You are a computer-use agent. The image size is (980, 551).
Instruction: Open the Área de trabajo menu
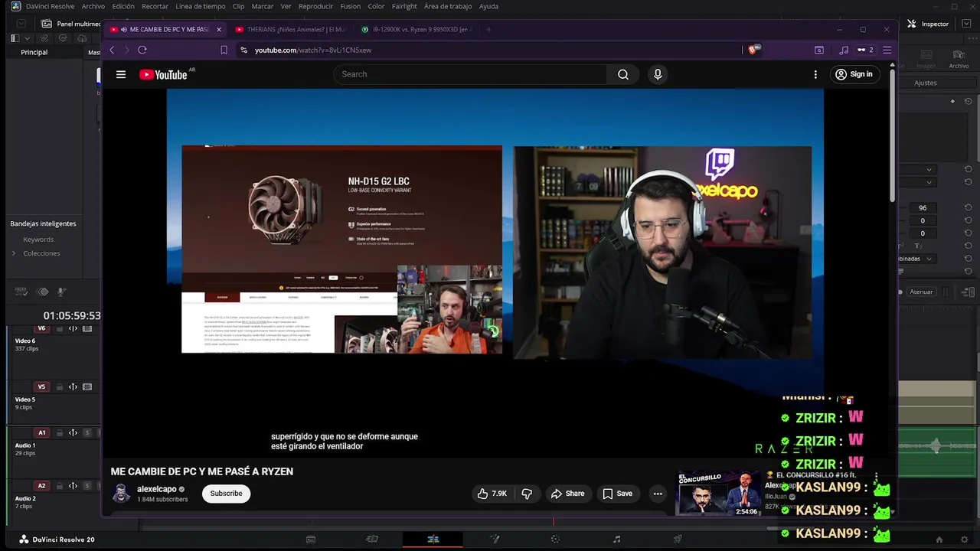pos(448,6)
